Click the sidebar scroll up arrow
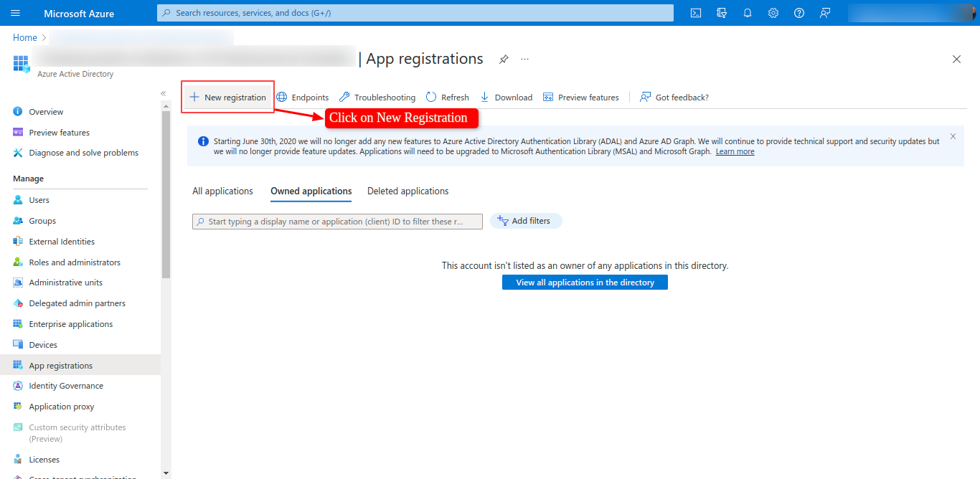Image resolution: width=980 pixels, height=479 pixels. [x=166, y=106]
